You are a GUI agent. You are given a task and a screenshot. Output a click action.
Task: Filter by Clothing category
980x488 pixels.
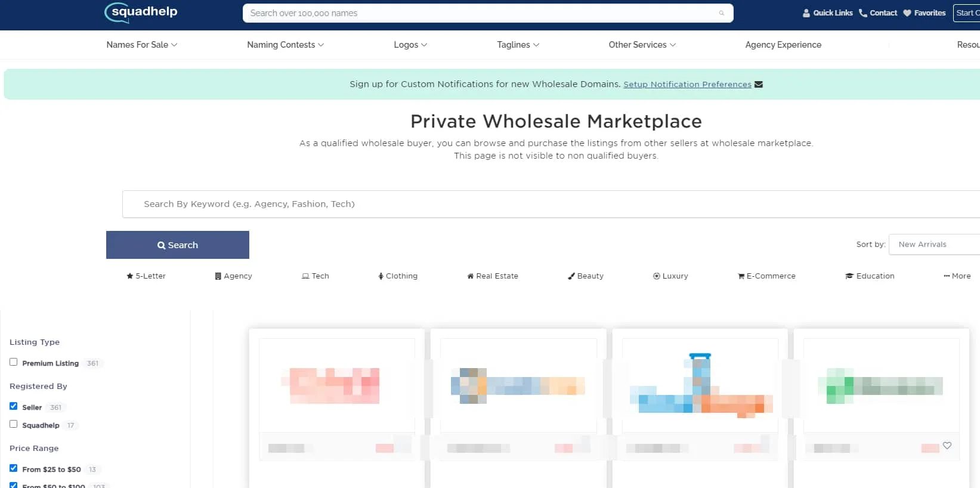(x=398, y=276)
